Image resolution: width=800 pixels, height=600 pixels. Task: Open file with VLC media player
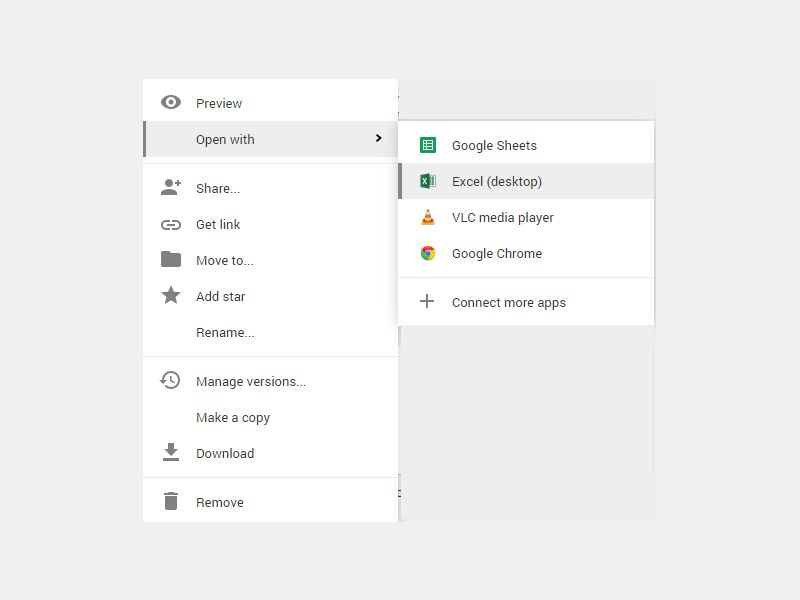[526, 217]
